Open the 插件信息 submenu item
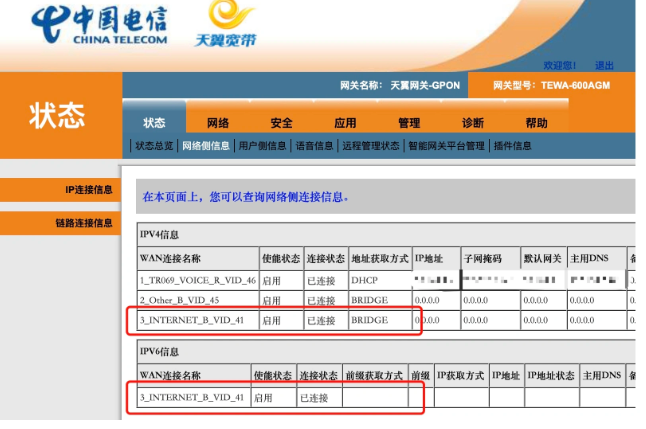The width and height of the screenshot is (646, 429). [x=513, y=146]
